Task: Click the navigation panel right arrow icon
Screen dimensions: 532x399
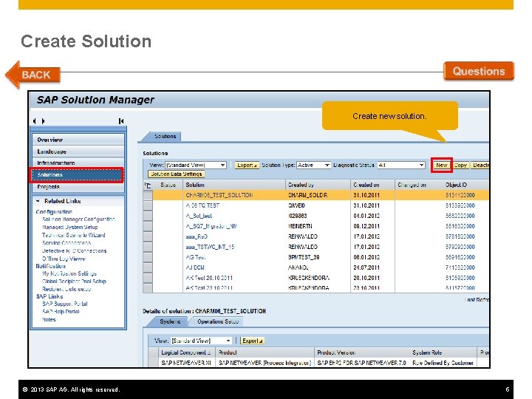Action: [x=43, y=120]
